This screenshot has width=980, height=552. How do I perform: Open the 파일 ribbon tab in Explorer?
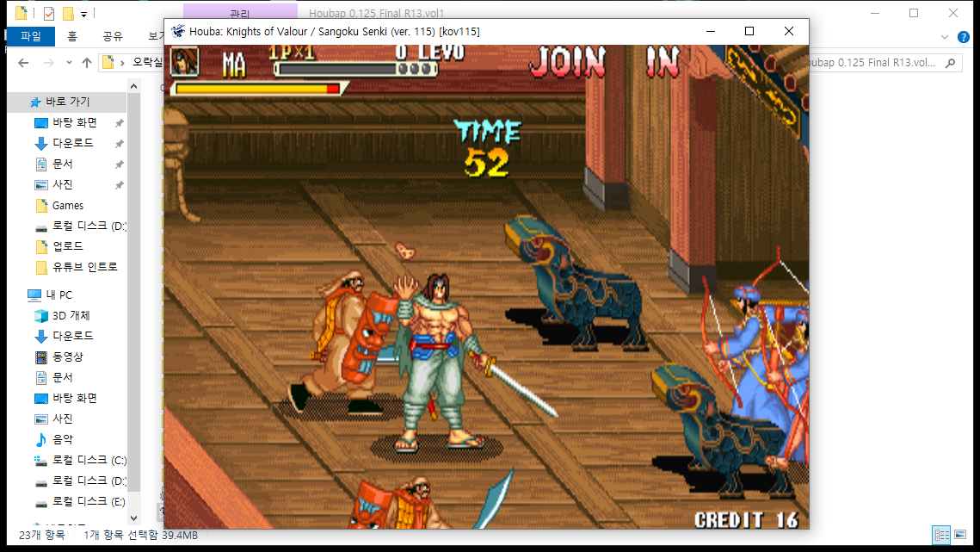[x=31, y=36]
